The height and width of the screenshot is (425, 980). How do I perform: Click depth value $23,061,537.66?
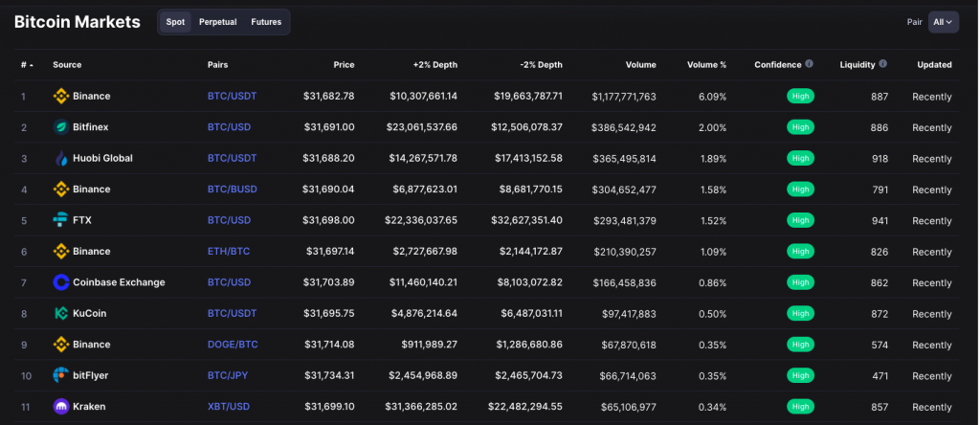pos(422,127)
